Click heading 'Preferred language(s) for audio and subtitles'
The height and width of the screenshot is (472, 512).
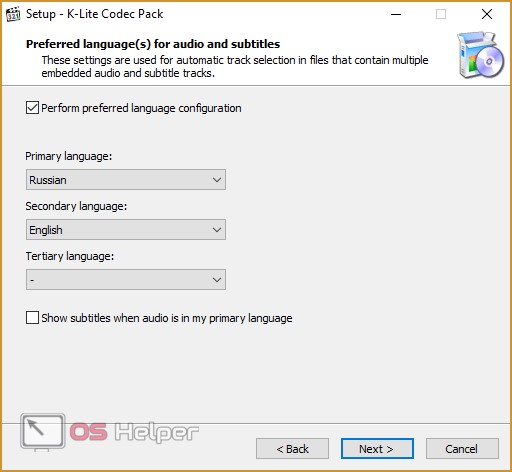tap(153, 44)
